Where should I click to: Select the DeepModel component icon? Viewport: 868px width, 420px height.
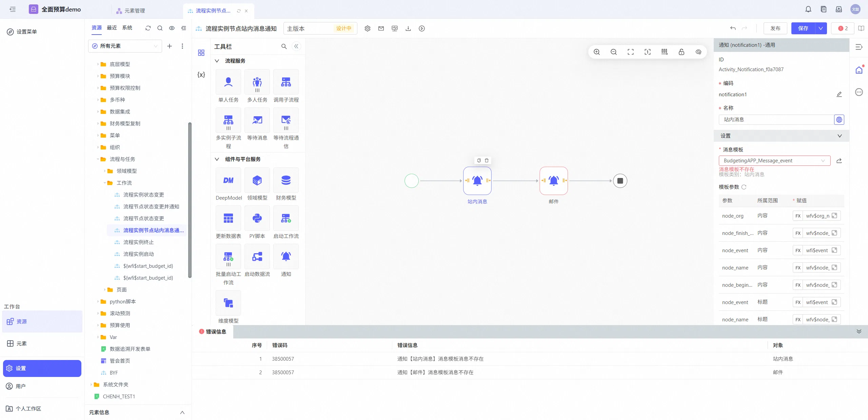coord(228,180)
